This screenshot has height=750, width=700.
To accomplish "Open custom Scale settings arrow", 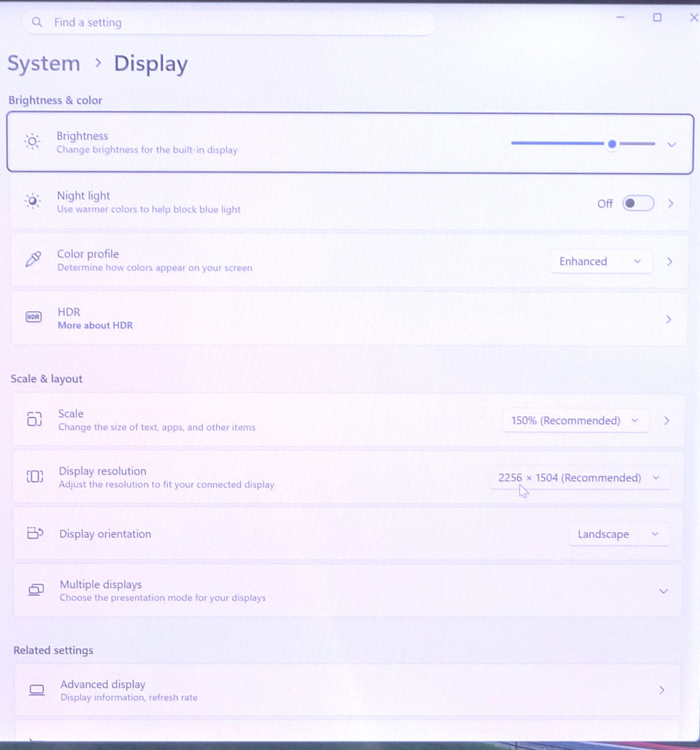I will 667,421.
